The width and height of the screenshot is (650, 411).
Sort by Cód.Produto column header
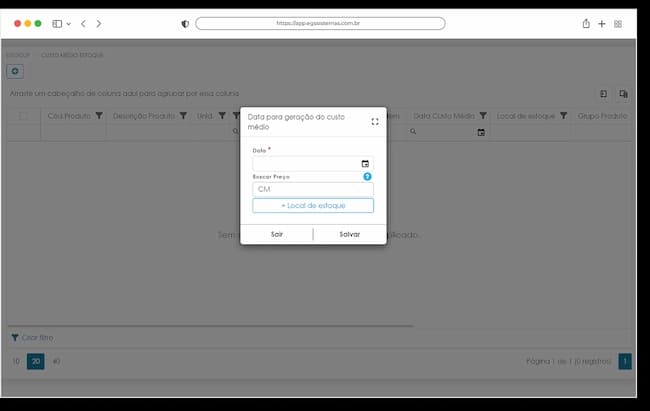pos(69,116)
